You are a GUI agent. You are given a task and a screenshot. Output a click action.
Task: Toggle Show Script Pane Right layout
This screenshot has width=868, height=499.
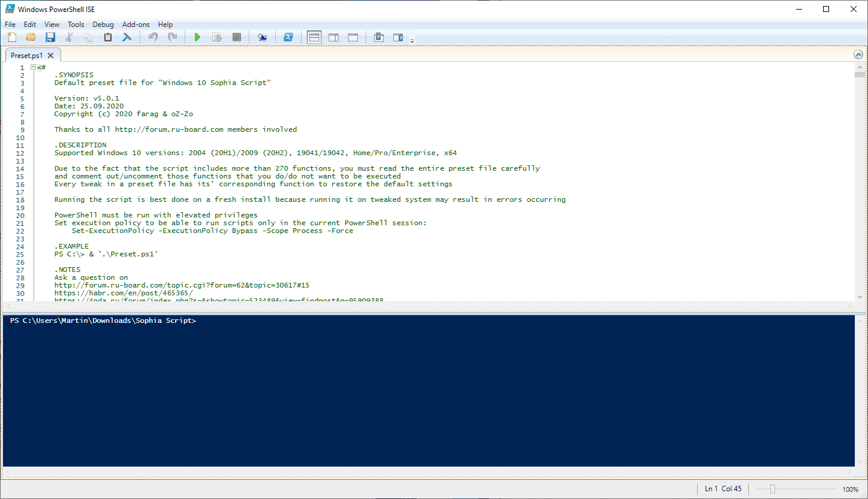tap(333, 38)
